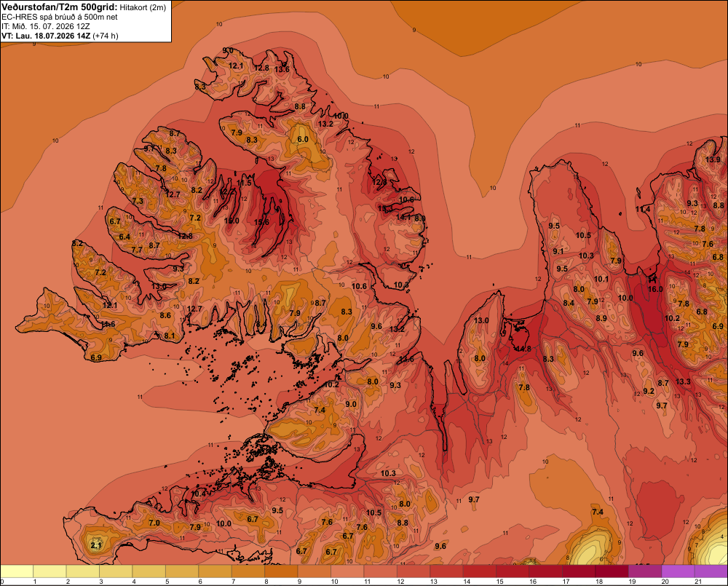Click the 2.1 temperature label
Screen dimensions: 728x586
(x=96, y=545)
